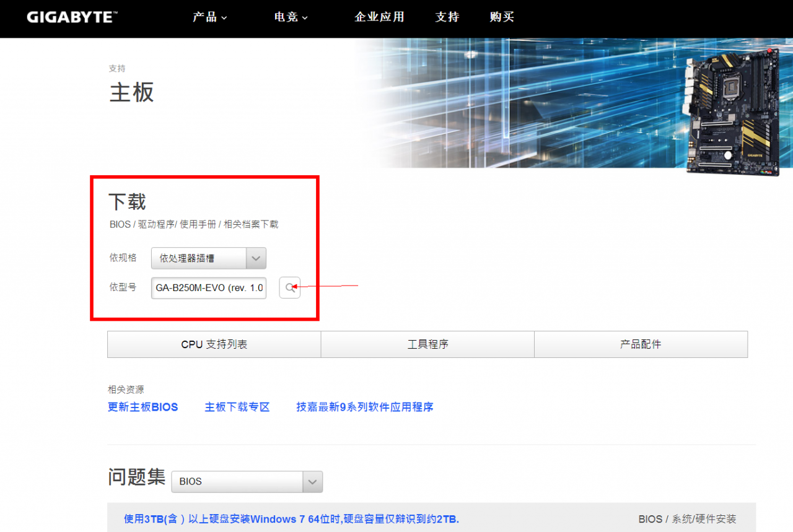This screenshot has height=532, width=793.
Task: Open CPU 支持列表 tab
Action: pyautogui.click(x=214, y=344)
